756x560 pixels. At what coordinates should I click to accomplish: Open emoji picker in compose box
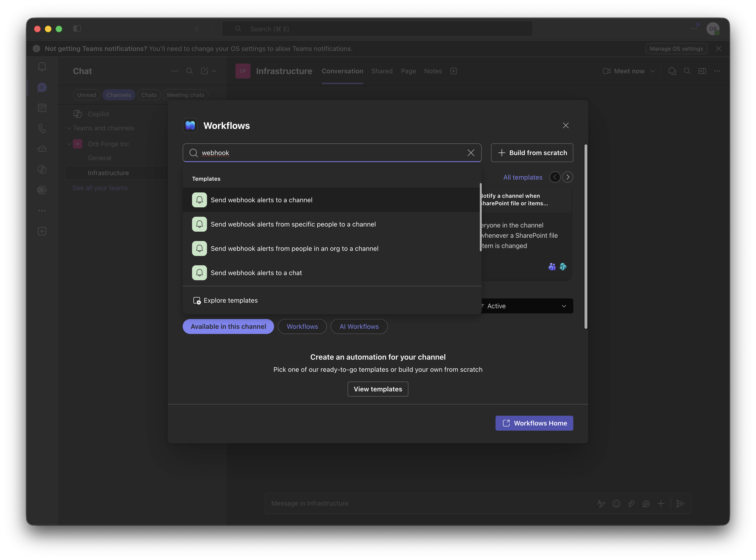coord(616,504)
